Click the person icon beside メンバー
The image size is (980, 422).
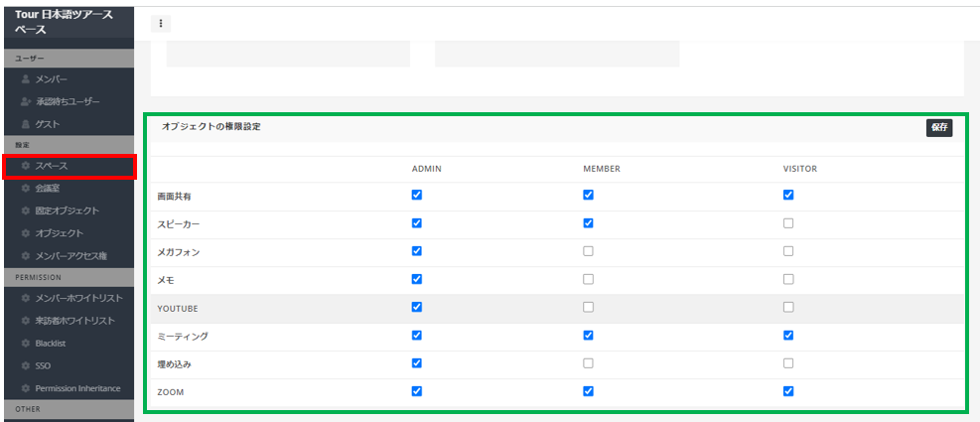point(25,79)
